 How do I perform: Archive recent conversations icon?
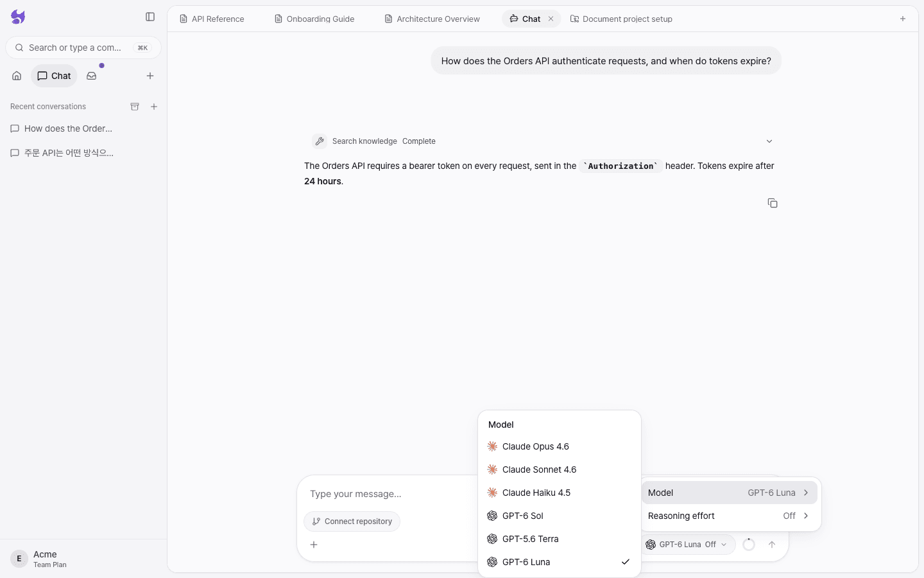coord(135,107)
